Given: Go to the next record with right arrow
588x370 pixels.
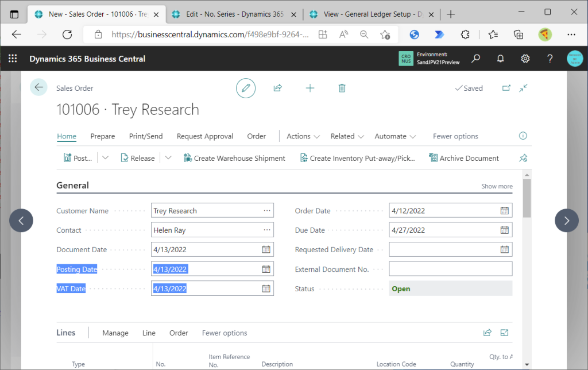Looking at the screenshot, I should click(567, 220).
